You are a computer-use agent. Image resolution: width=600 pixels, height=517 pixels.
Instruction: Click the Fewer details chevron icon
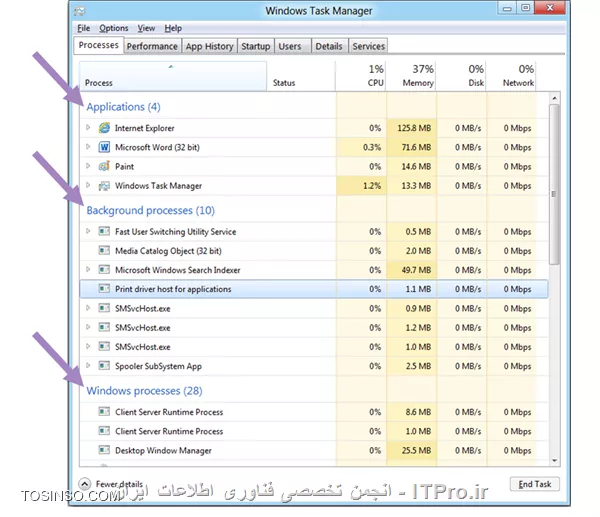[x=85, y=484]
